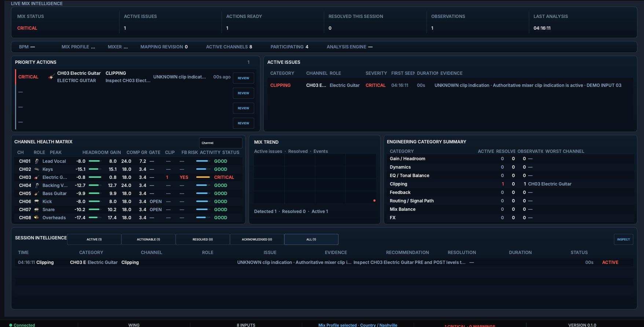Open the Channel dropdown in Channel Health Matrix
This screenshot has height=327, width=644.
(x=220, y=143)
